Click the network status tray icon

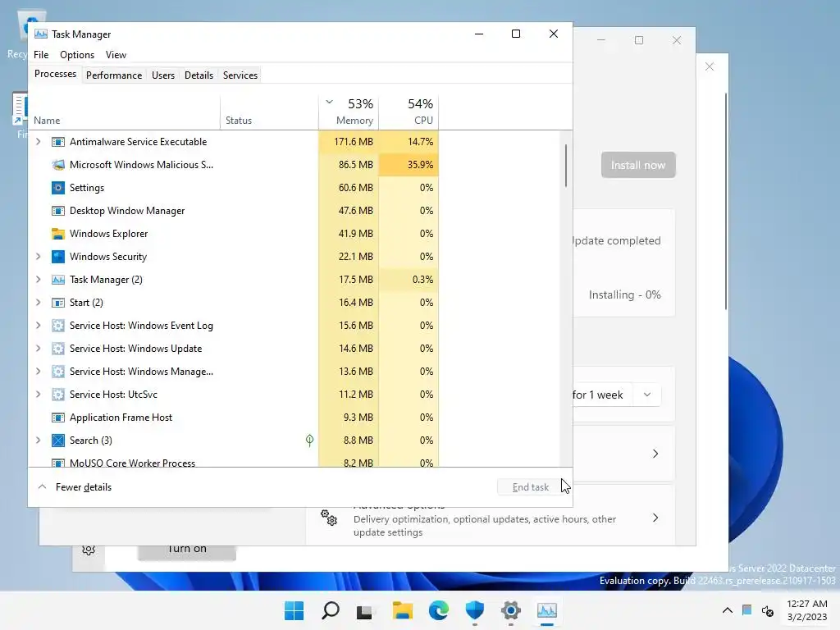coord(746,610)
